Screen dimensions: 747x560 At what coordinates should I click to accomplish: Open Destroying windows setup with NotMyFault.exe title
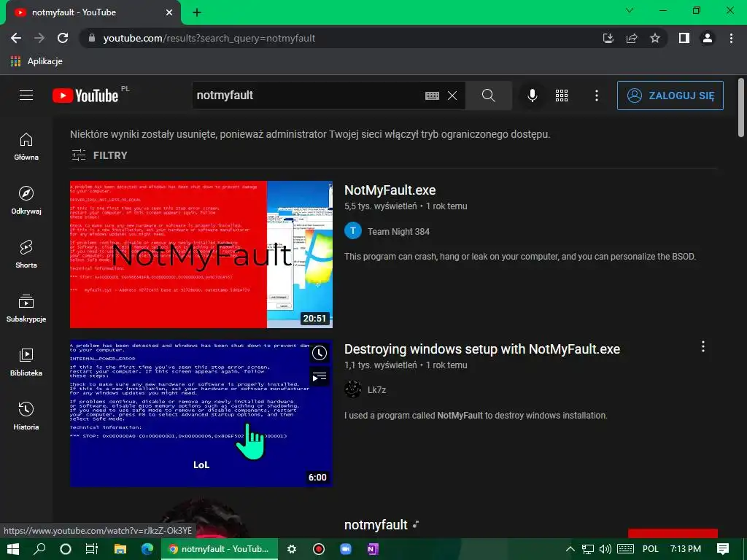tap(482, 349)
